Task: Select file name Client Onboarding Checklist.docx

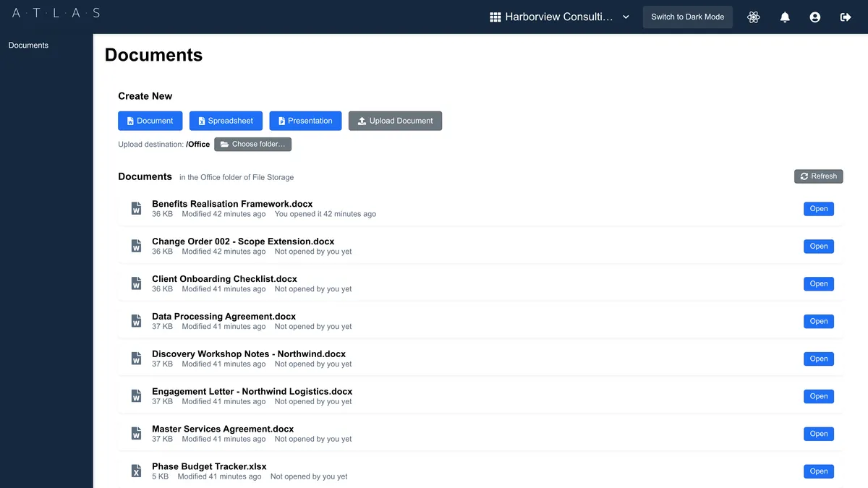Action: 224,279
